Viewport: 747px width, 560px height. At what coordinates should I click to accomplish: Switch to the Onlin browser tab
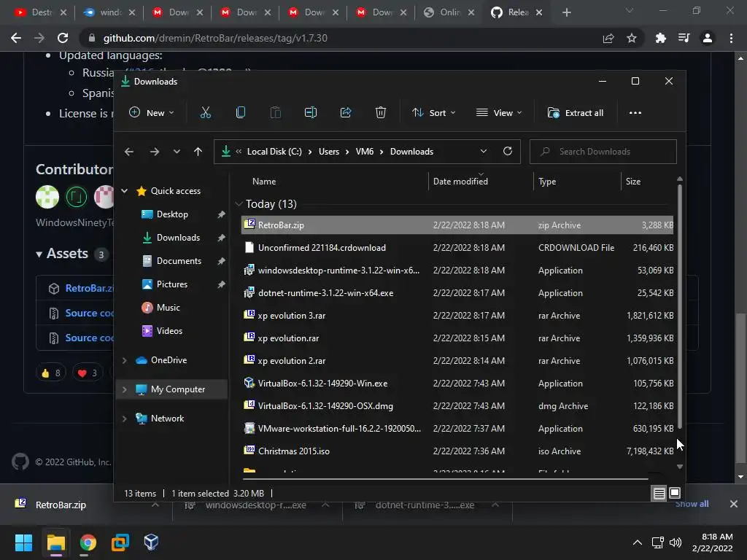point(449,12)
